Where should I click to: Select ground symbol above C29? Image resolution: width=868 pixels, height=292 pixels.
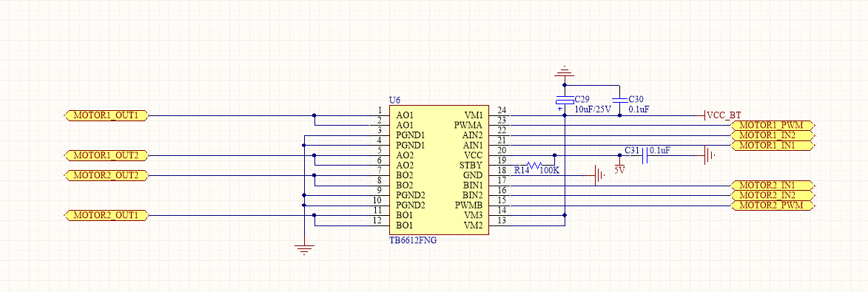point(564,72)
